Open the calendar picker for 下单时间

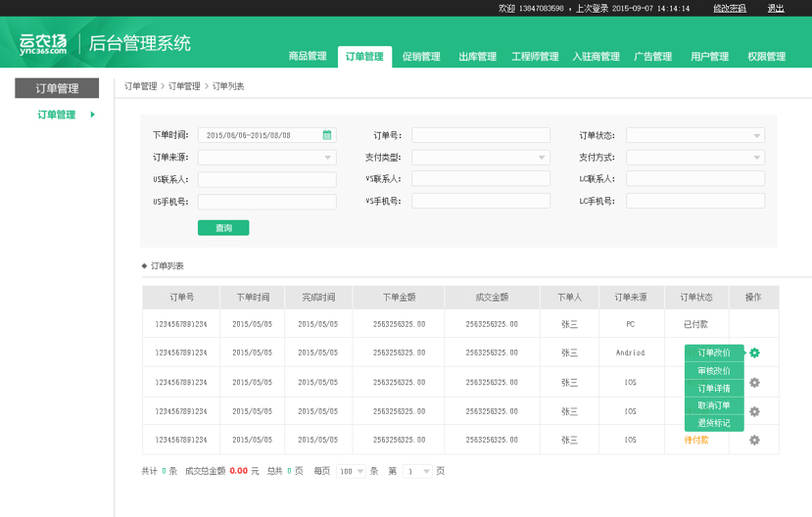pyautogui.click(x=327, y=135)
